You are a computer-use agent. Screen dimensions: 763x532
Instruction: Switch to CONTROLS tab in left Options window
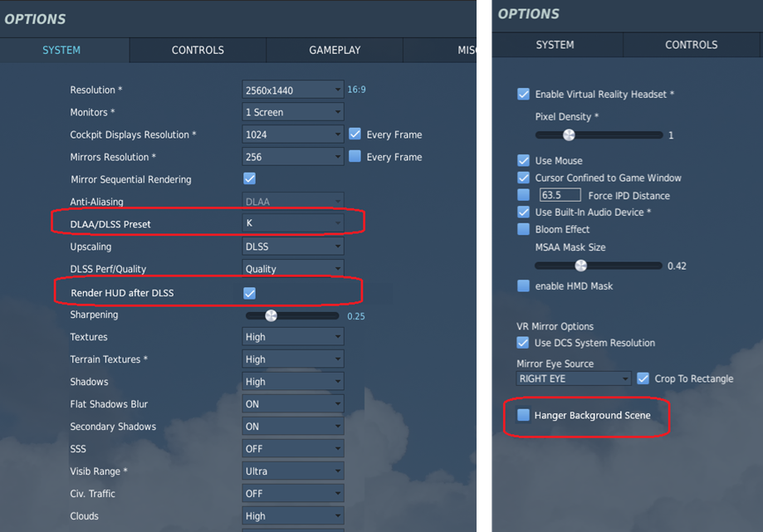[198, 50]
